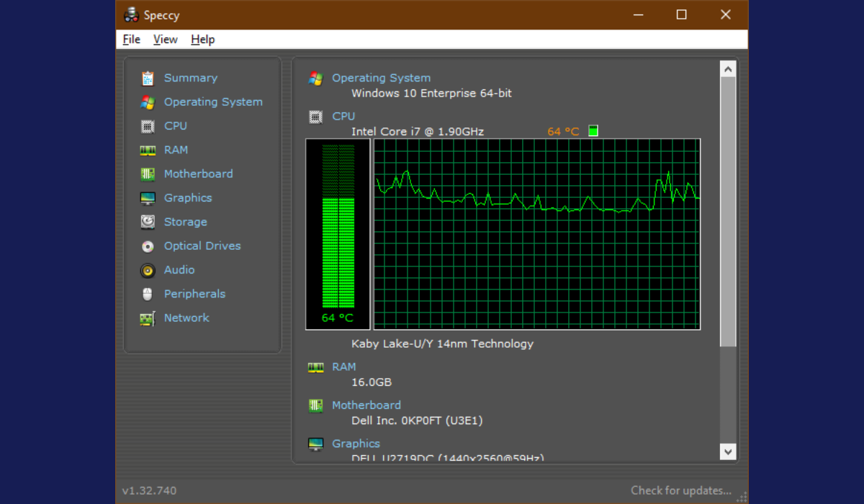
Task: Click the CPU temperature history graph
Action: [537, 234]
